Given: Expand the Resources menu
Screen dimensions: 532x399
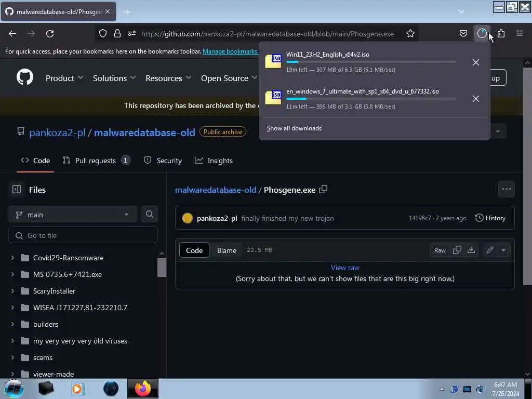Looking at the screenshot, I should click(x=168, y=78).
